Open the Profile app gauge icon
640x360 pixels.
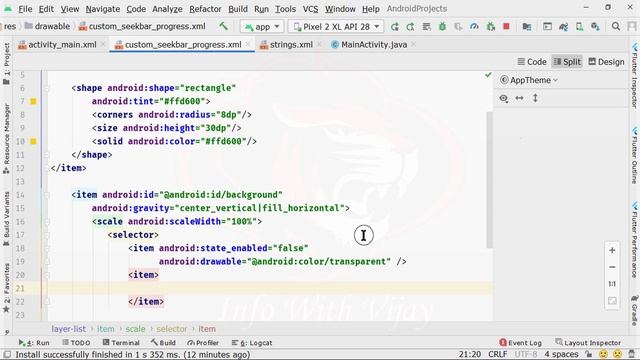[474, 27]
